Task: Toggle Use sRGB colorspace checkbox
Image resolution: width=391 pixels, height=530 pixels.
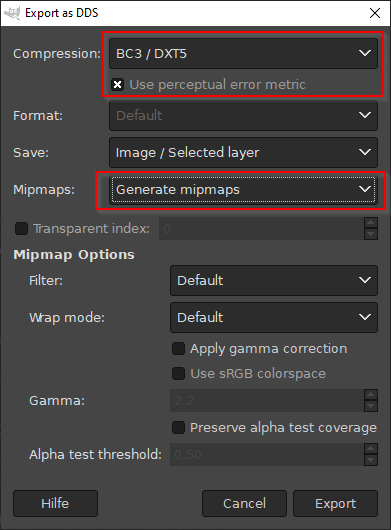Action: click(178, 374)
